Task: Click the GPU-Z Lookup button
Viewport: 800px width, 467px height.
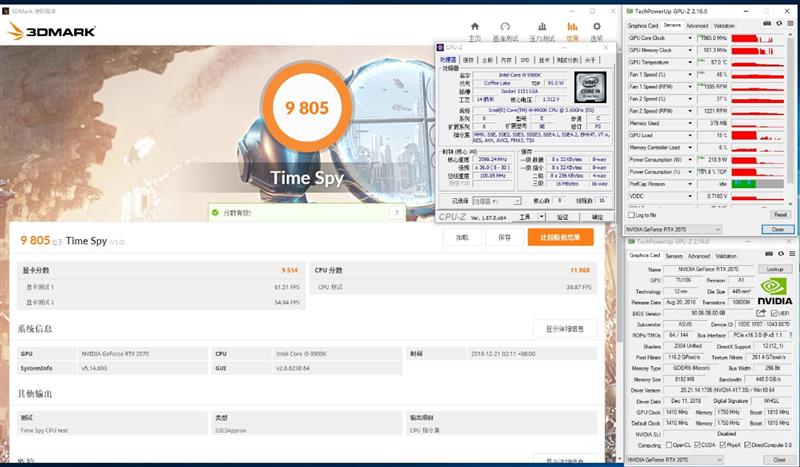Action: (775, 269)
